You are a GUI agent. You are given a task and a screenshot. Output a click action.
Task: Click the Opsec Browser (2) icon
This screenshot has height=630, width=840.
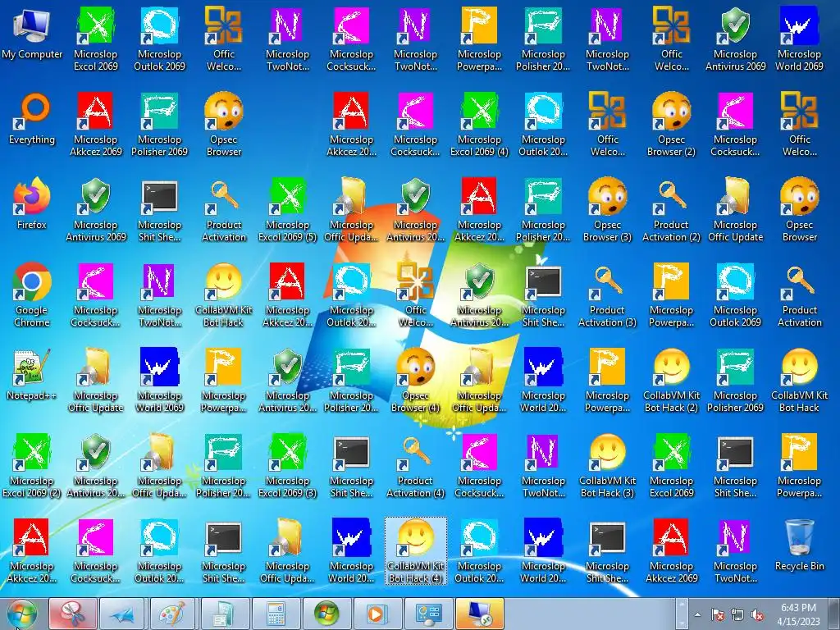tap(671, 125)
